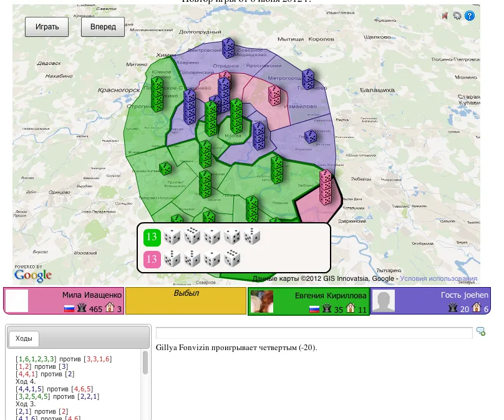Click the Google logo on map
Viewport: 504px width, 420px height.
pyautogui.click(x=32, y=275)
